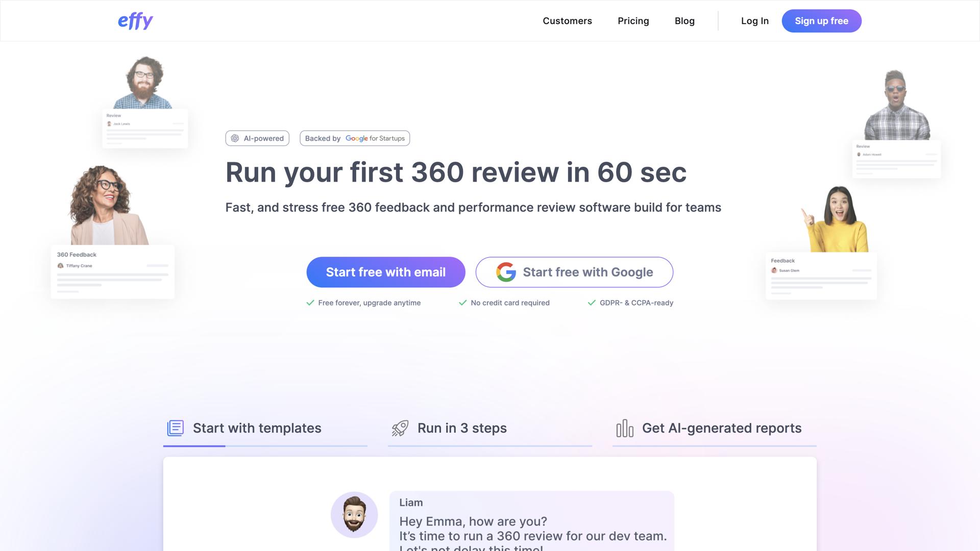The width and height of the screenshot is (980, 551).
Task: Click the bar chart reports icon
Action: (624, 428)
